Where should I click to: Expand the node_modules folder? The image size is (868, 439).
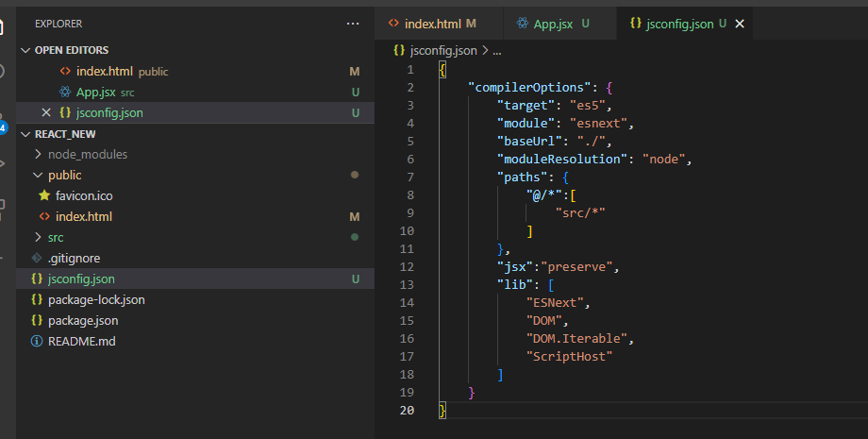(195, 155)
